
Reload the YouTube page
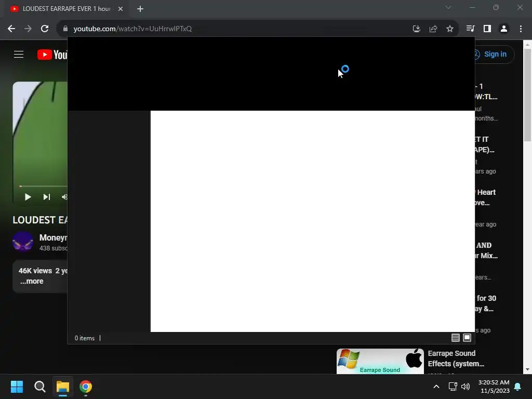point(45,29)
